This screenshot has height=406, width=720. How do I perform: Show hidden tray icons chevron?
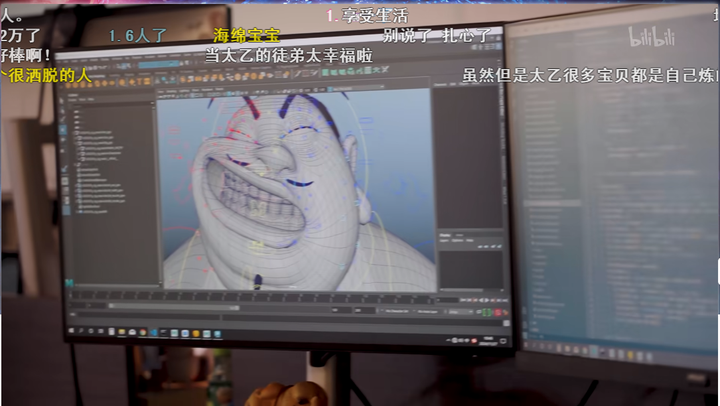448,340
